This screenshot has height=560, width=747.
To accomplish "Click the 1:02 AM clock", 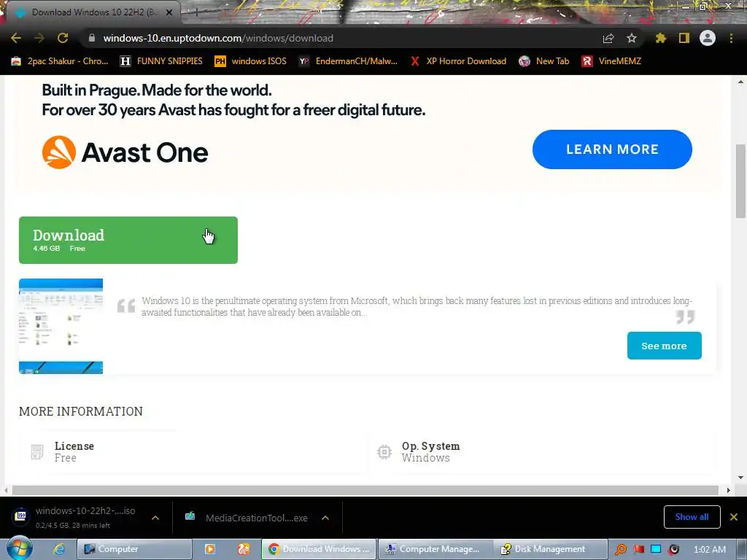I will 710,550.
